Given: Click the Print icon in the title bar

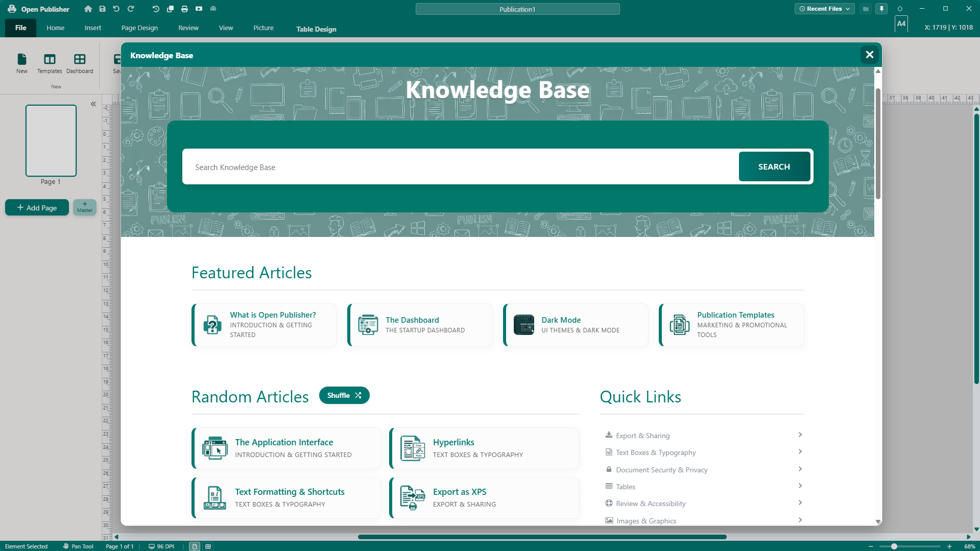Looking at the screenshot, I should pyautogui.click(x=184, y=9).
